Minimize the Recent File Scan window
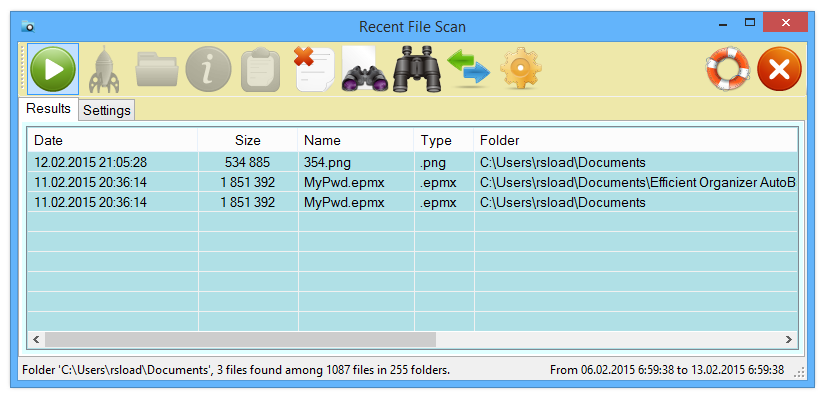Viewport: 835px width, 410px height. (x=723, y=24)
